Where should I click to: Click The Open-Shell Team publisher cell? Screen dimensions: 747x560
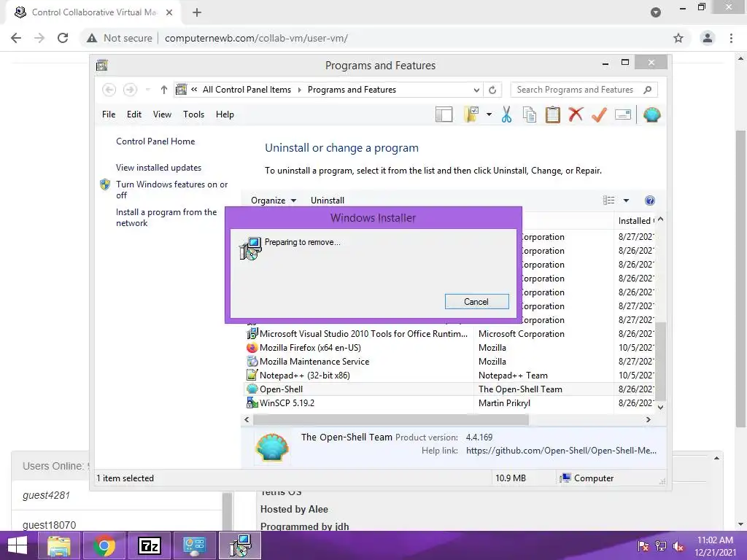click(x=520, y=389)
